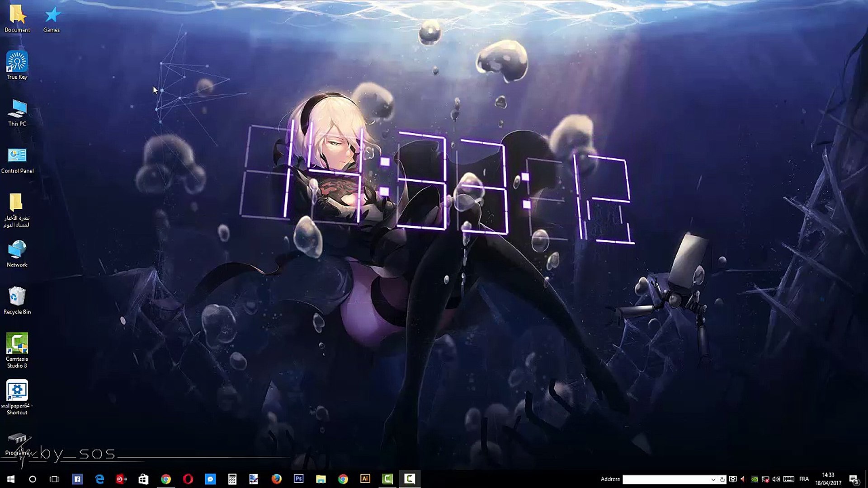Open Action Center notifications icon
Viewport: 868px width, 488px height.
(853, 479)
